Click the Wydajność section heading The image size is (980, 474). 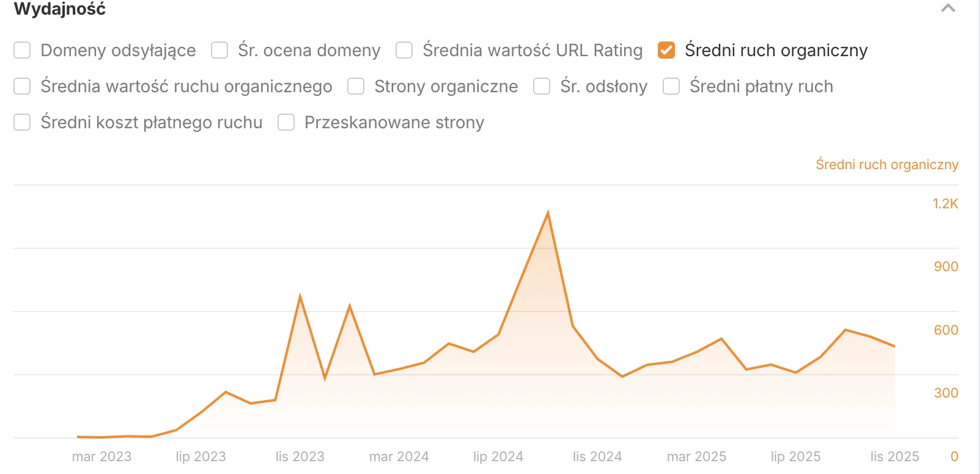(60, 9)
